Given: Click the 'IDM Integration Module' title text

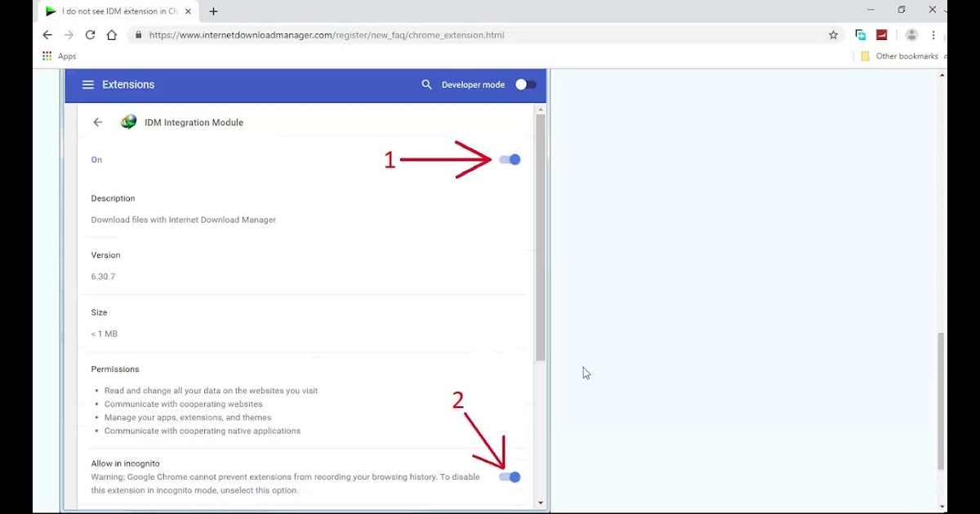Looking at the screenshot, I should click(x=194, y=122).
